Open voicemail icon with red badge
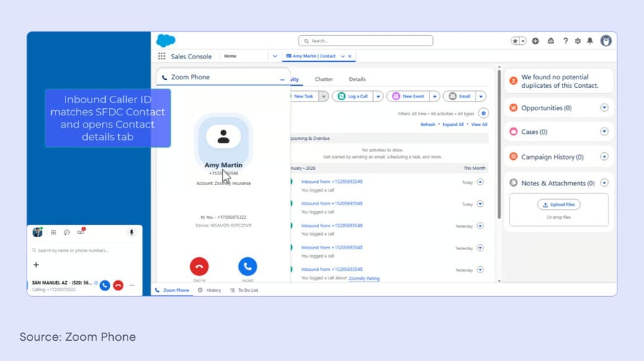644x361 pixels. pyautogui.click(x=81, y=231)
